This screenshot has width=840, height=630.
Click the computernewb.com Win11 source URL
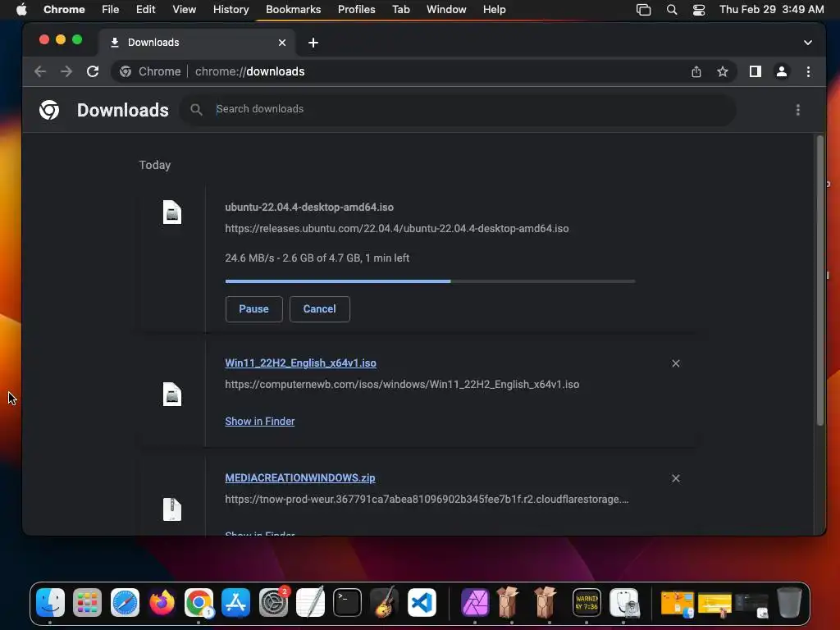pos(402,385)
